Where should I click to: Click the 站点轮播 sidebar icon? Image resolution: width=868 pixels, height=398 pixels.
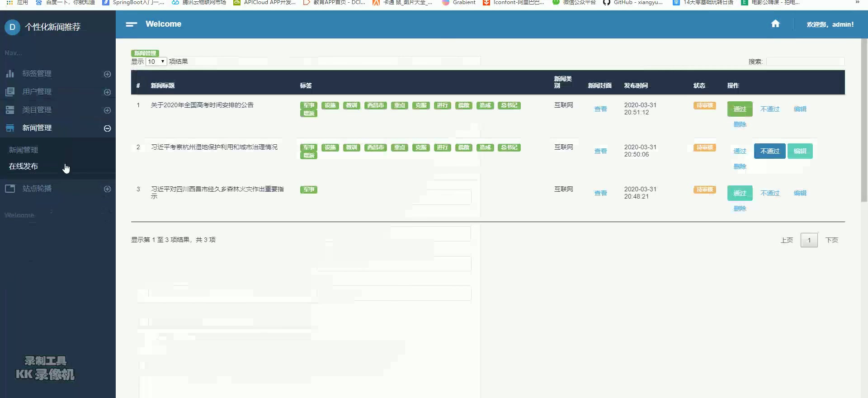point(10,189)
